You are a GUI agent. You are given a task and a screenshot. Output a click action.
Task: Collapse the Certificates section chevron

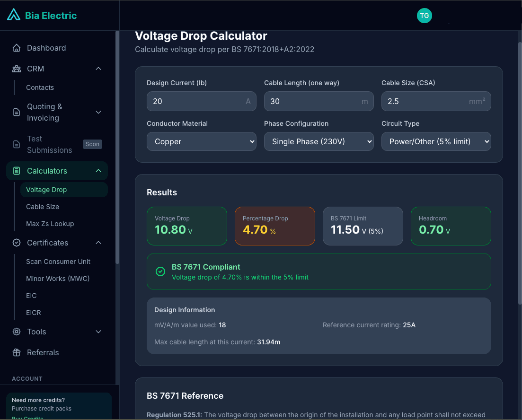(98, 243)
